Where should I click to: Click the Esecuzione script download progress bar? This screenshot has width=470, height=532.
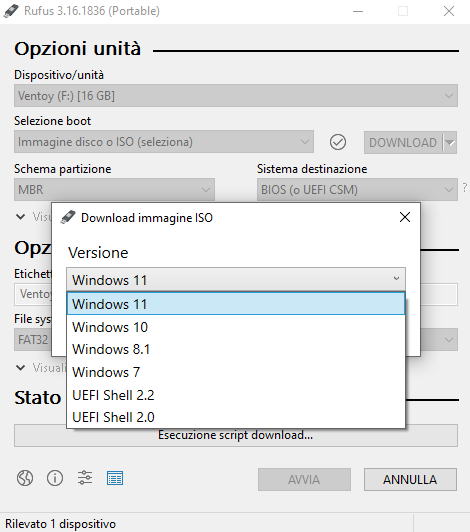(x=236, y=435)
